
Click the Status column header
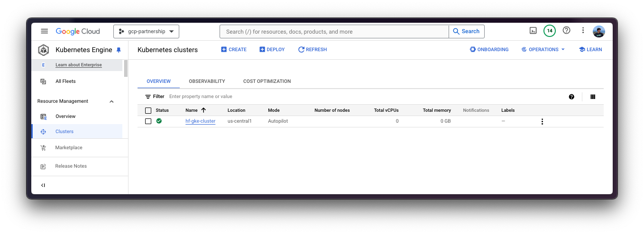pos(162,110)
